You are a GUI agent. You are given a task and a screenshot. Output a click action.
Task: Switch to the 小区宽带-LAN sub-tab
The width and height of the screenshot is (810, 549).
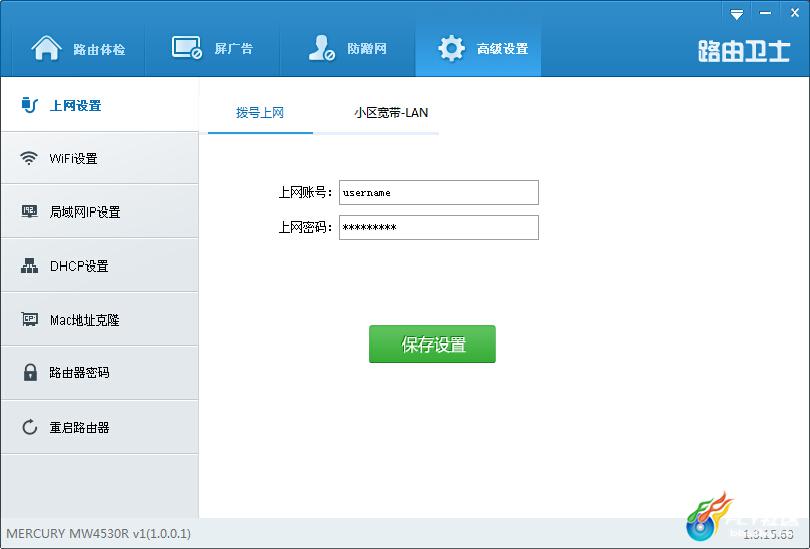click(x=391, y=113)
